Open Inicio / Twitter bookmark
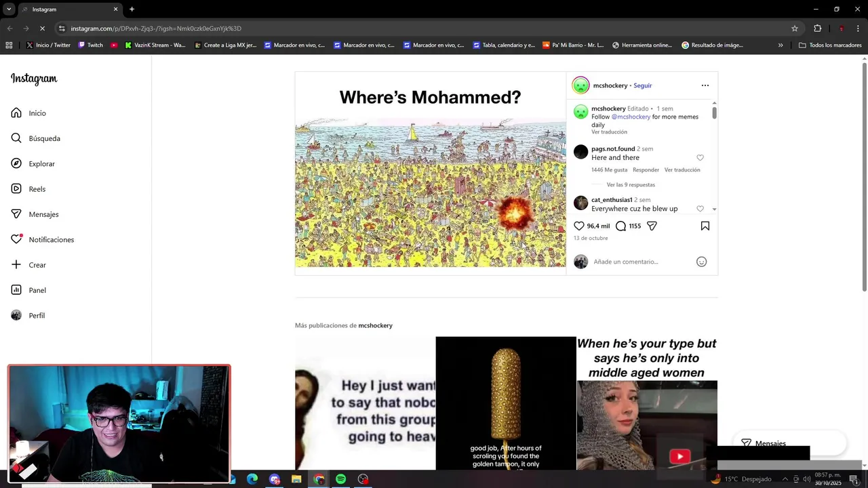Screen dimensions: 868x488 pos(48,45)
